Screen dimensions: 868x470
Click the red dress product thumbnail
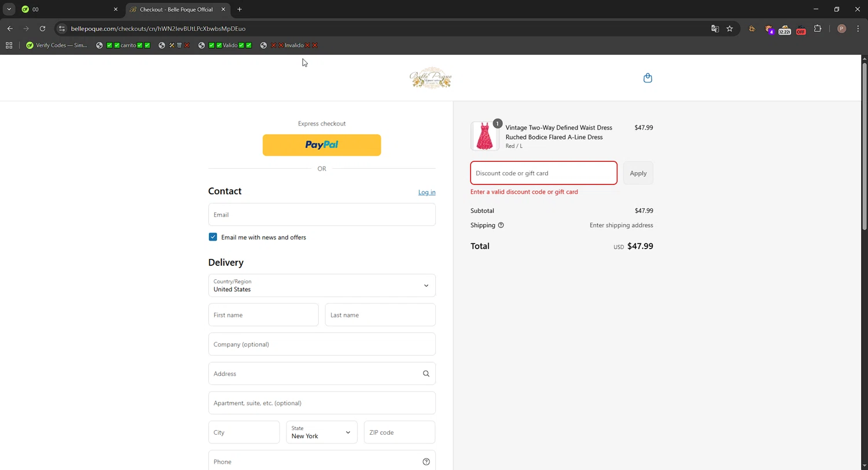coord(484,136)
